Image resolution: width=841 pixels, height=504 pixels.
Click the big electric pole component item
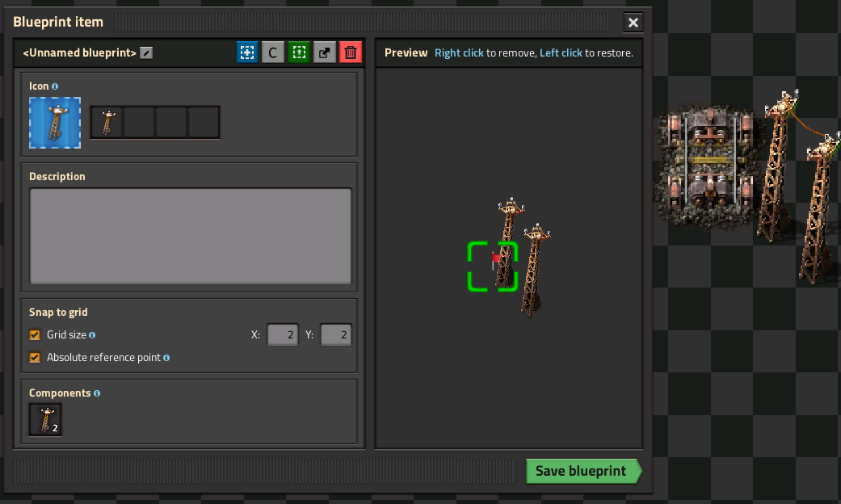point(45,420)
